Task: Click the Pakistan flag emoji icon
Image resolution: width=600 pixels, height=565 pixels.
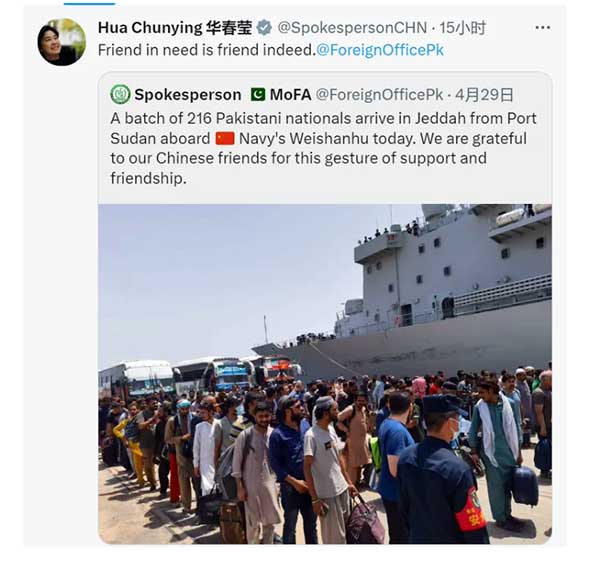Action: coord(258,94)
